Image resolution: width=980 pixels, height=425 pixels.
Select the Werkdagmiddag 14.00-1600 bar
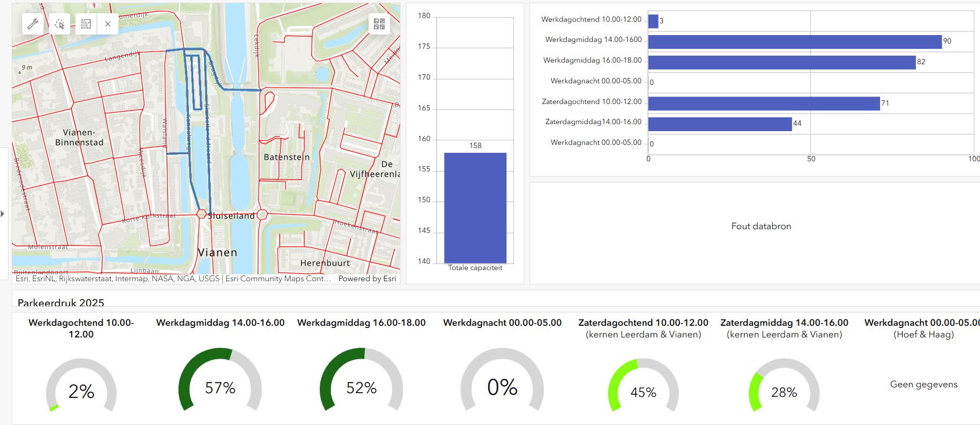point(794,42)
